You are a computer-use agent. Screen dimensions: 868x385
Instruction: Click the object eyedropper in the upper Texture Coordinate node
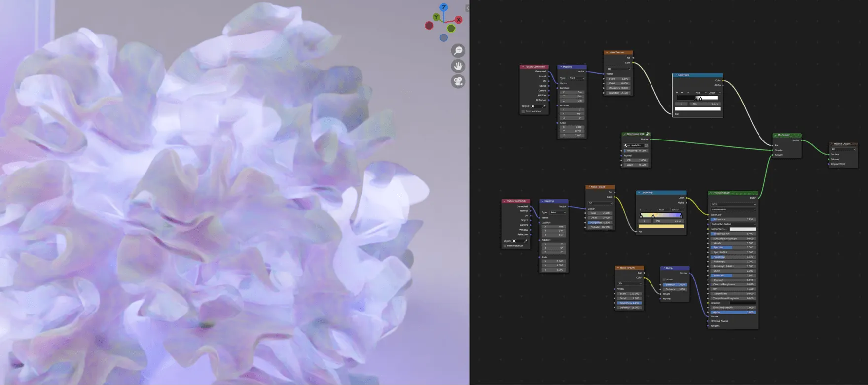click(544, 106)
